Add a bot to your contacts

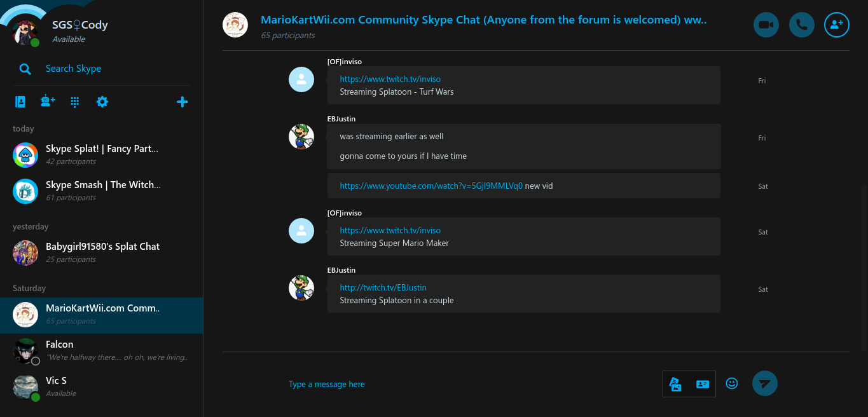(x=47, y=101)
